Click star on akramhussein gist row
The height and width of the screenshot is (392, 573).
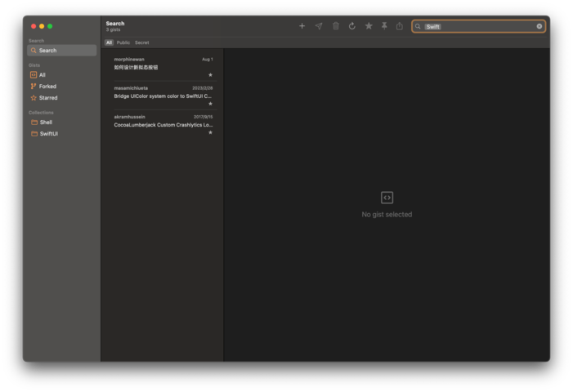[x=210, y=132]
